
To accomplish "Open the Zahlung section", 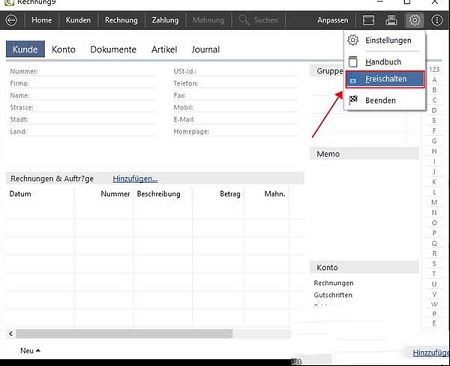I will point(165,20).
